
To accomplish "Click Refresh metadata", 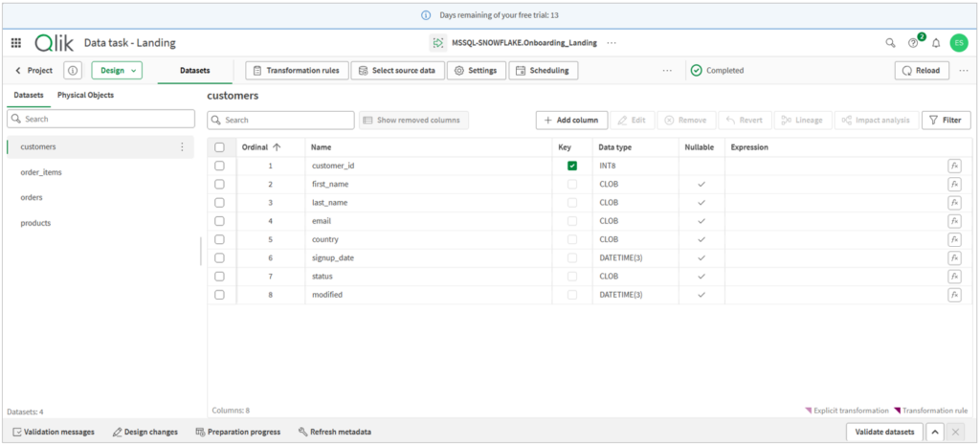I will (335, 432).
